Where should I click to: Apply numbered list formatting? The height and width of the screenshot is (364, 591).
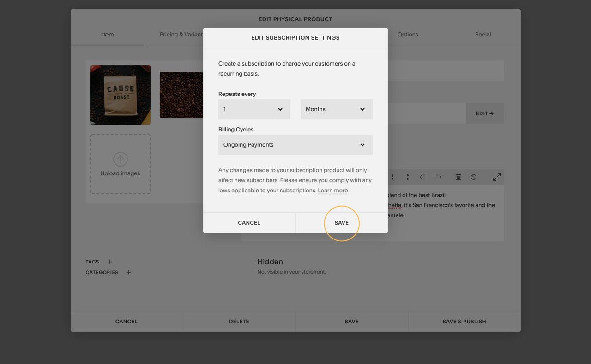click(392, 177)
